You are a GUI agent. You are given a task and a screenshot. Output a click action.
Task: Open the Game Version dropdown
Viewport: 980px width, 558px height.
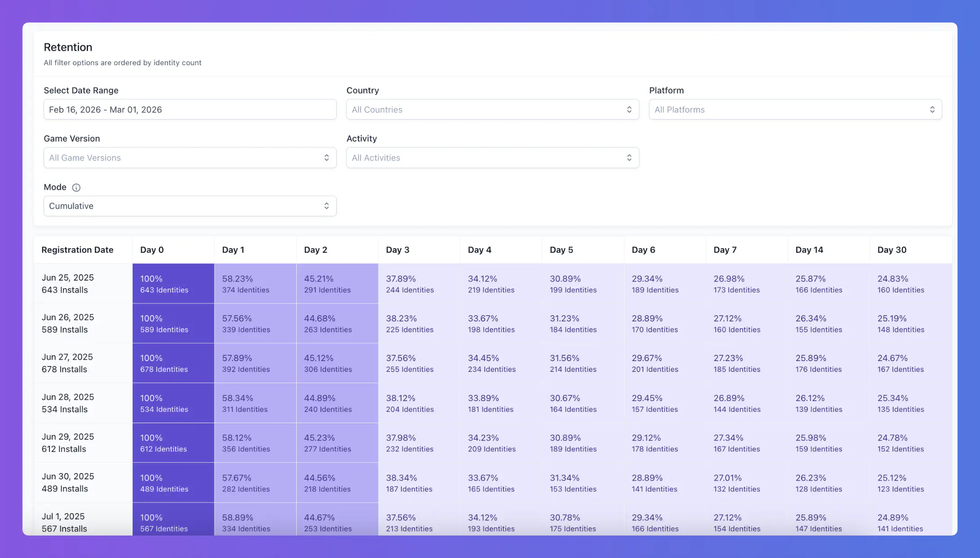(190, 158)
